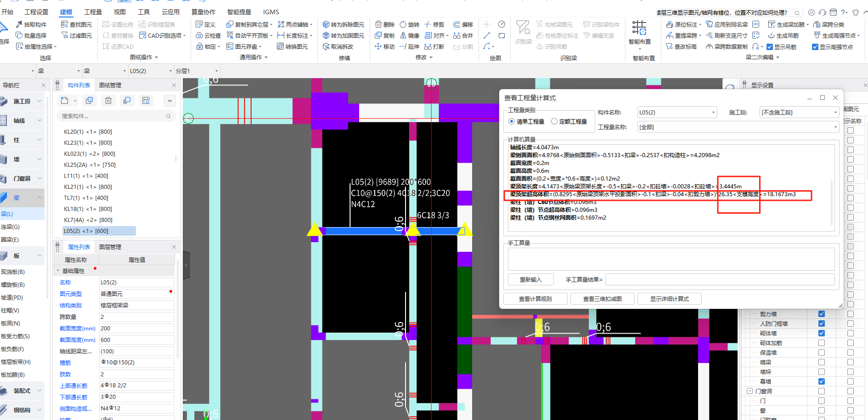Click the 过滤图元 icon

pos(64,35)
